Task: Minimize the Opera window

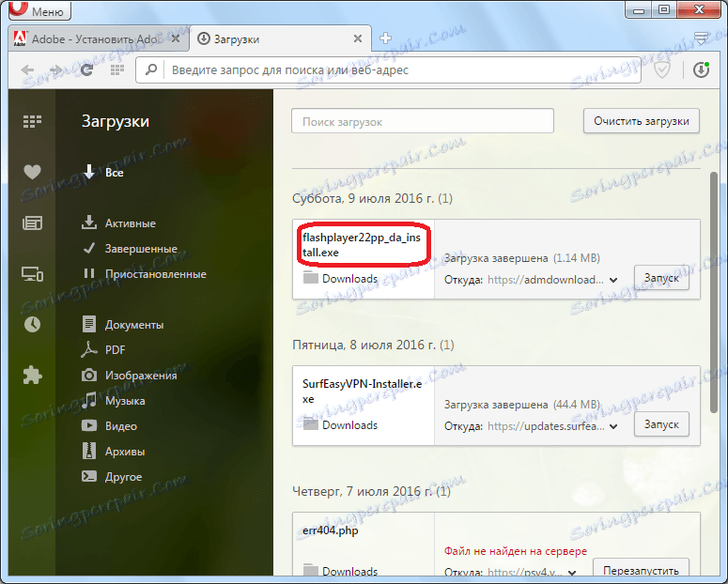Action: coord(639,9)
